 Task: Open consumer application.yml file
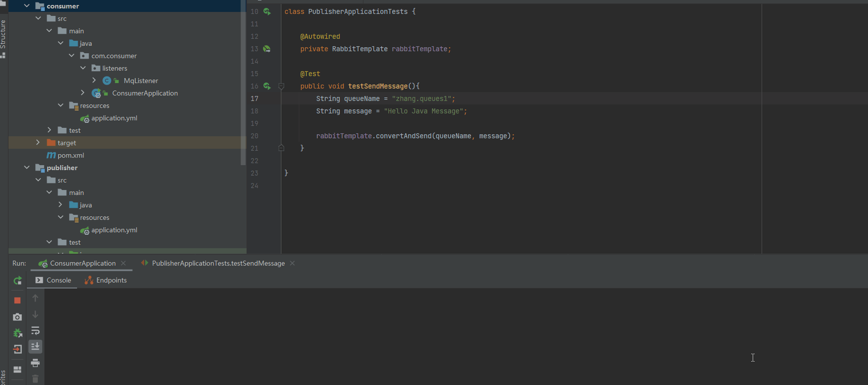114,118
